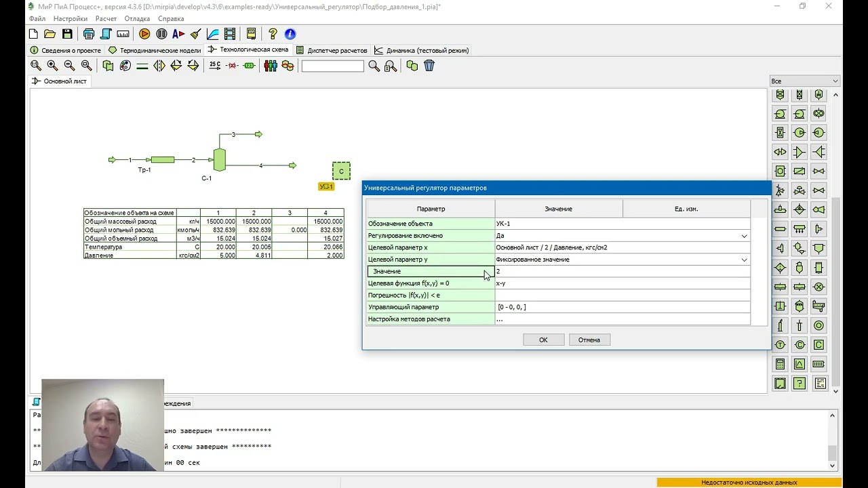Click the toolbar search text box
Viewport: 868px width, 488px height.
(332, 66)
